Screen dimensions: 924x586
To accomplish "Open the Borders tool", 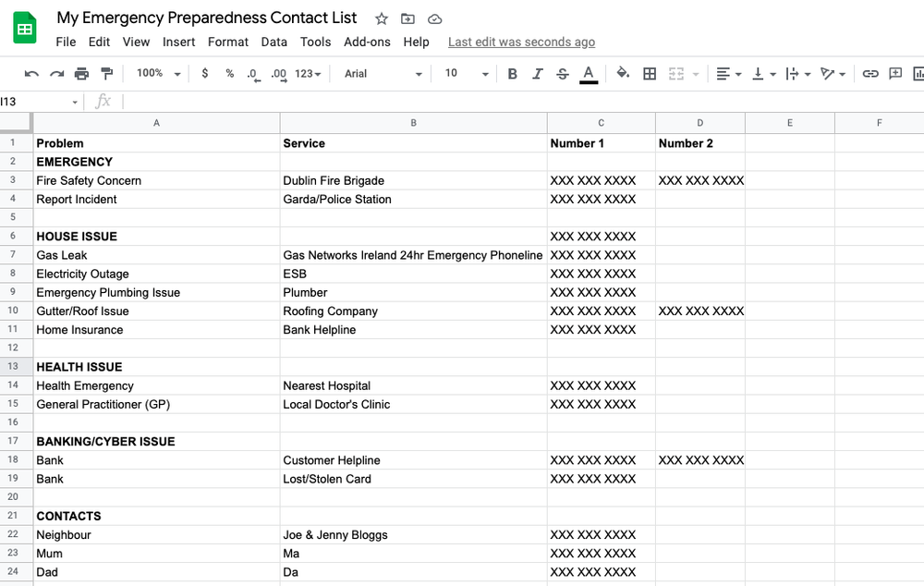I will (x=650, y=74).
